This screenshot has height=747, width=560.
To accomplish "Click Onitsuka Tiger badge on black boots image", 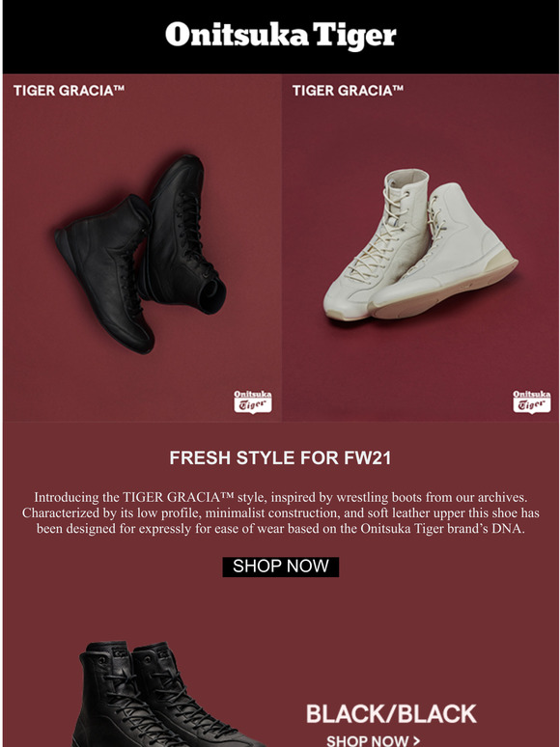I will pyautogui.click(x=253, y=401).
